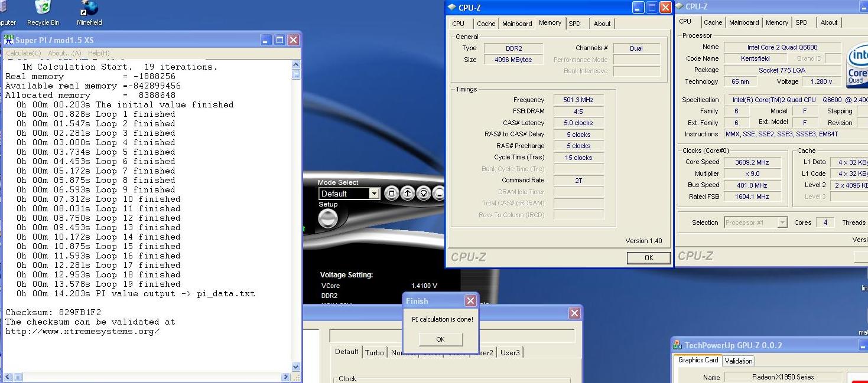Viewport: 868px width, 383px height.
Task: Switch to Mainboard tab in CPU-Z Memory window
Action: click(517, 24)
